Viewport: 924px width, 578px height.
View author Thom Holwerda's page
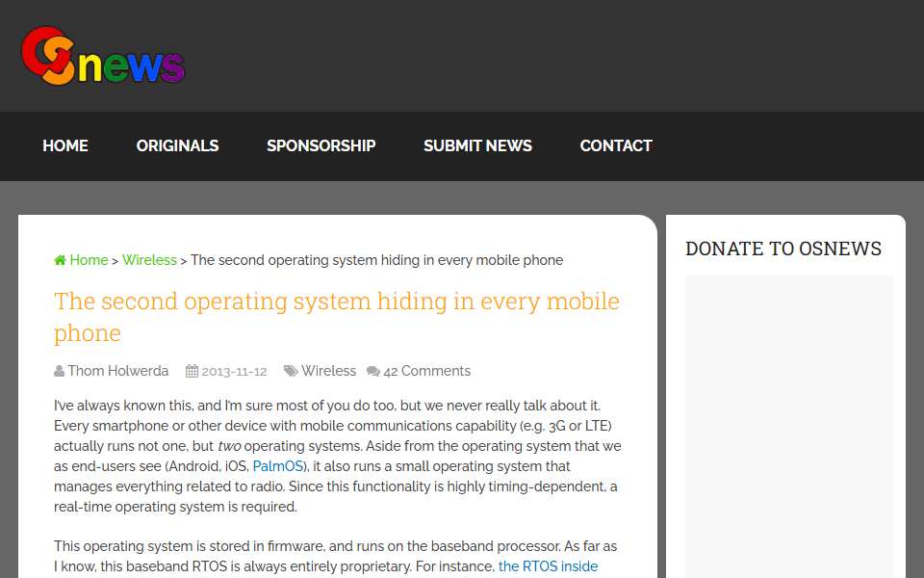[x=117, y=371]
